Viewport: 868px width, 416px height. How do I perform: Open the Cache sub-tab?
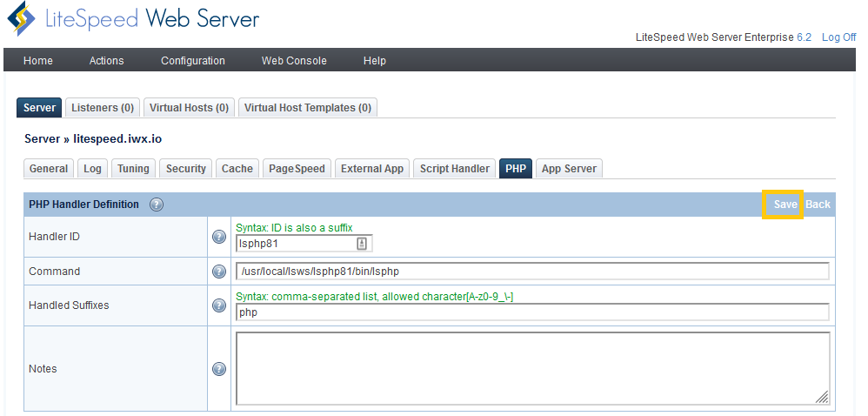click(237, 168)
